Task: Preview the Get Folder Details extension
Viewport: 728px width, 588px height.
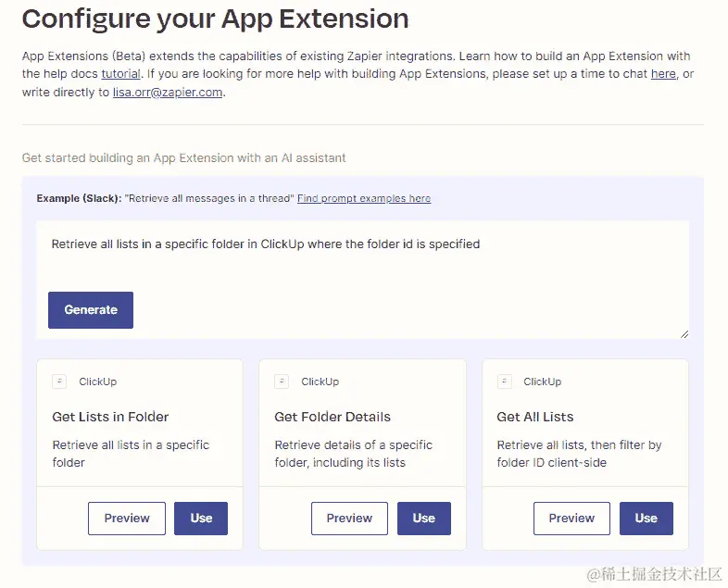Action: [x=349, y=519]
